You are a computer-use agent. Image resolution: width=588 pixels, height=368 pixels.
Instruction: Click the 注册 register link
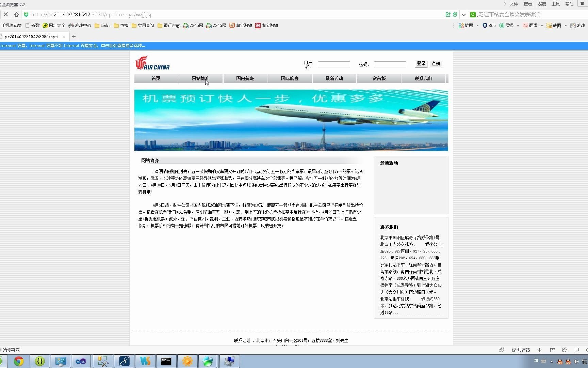coord(436,64)
